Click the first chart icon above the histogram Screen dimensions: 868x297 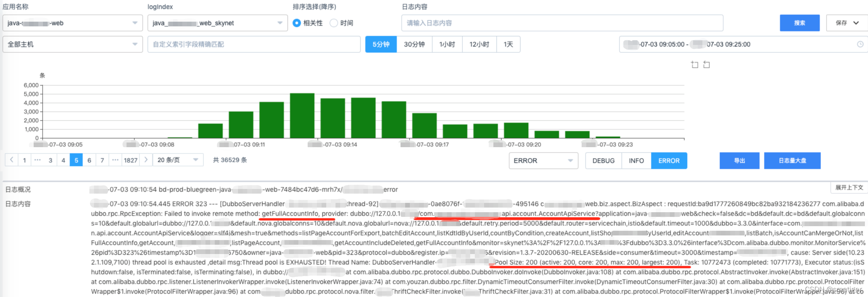point(695,64)
